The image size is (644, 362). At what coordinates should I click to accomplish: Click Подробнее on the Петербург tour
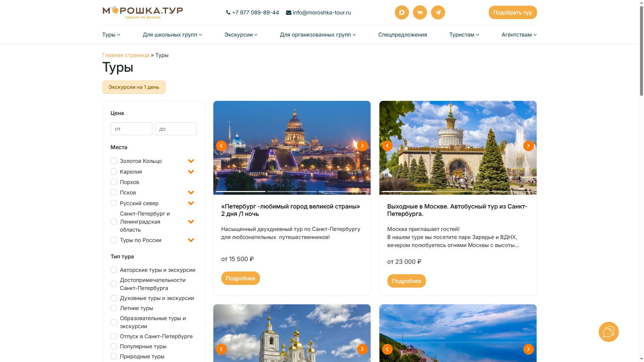(x=240, y=278)
